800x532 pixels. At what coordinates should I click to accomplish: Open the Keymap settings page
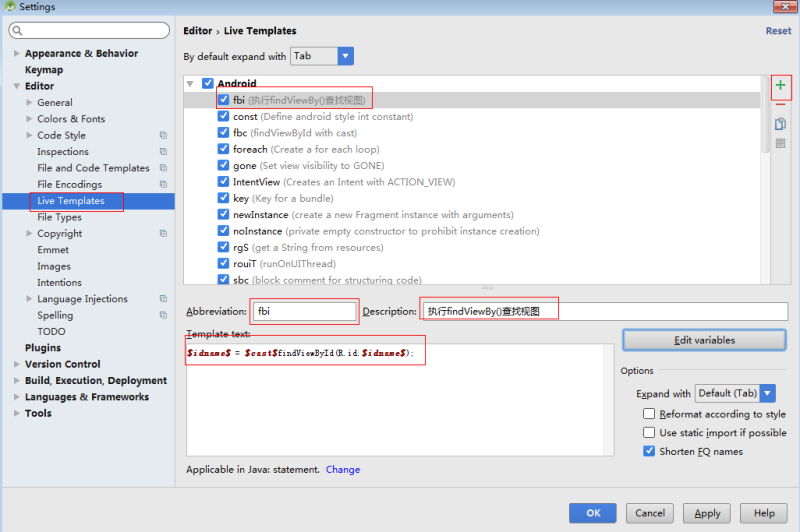(44, 70)
